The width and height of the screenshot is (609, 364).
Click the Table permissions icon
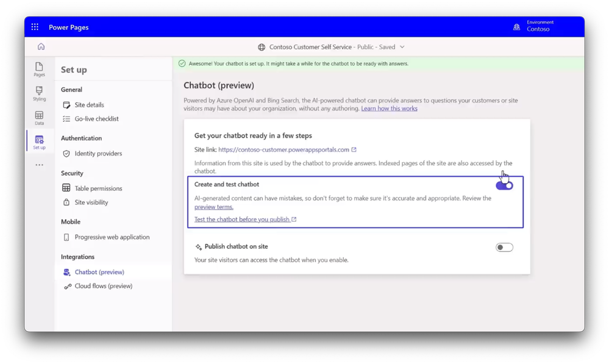pos(66,188)
